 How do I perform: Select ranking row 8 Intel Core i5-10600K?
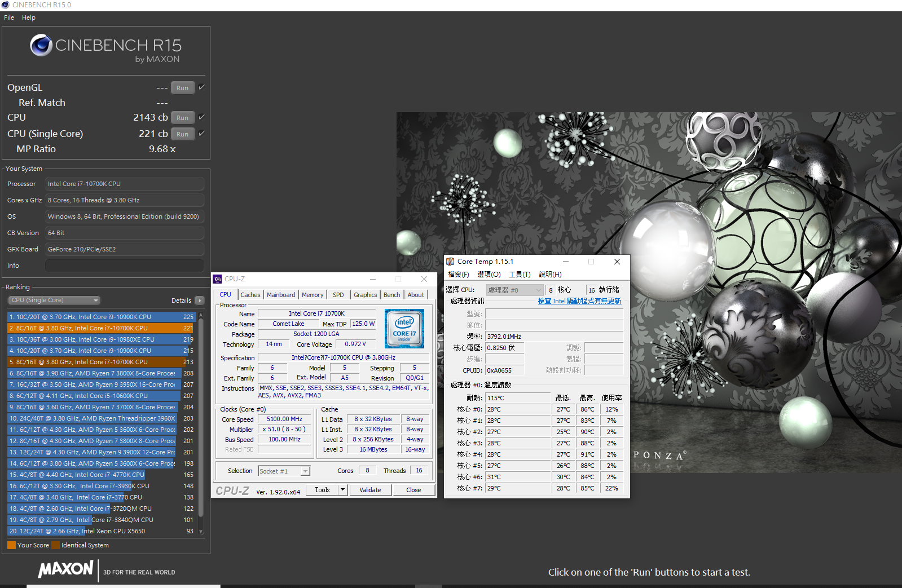tap(102, 396)
